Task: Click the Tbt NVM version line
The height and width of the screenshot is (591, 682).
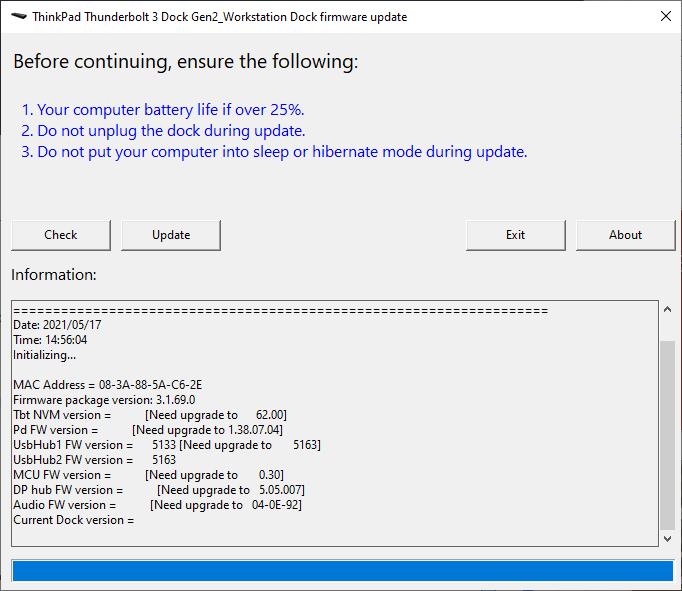Action: (x=150, y=415)
